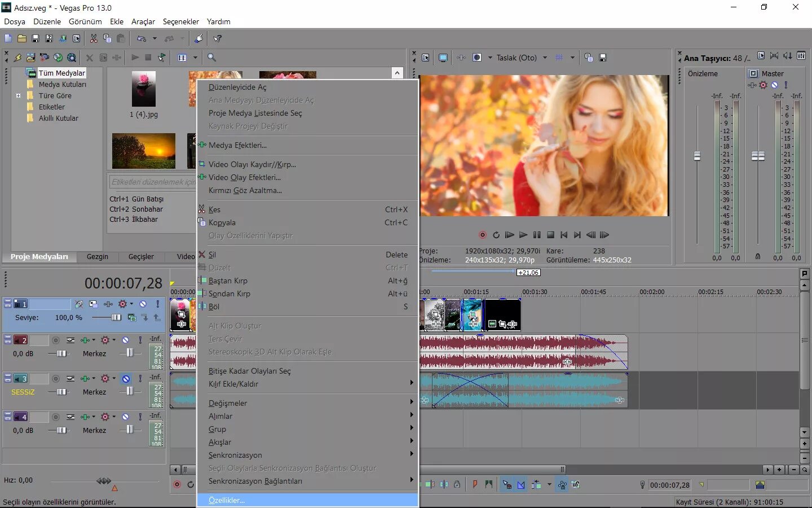Image resolution: width=812 pixels, height=508 pixels.
Task: Unmute track 3 labeled SESSIZ
Action: pos(126,379)
